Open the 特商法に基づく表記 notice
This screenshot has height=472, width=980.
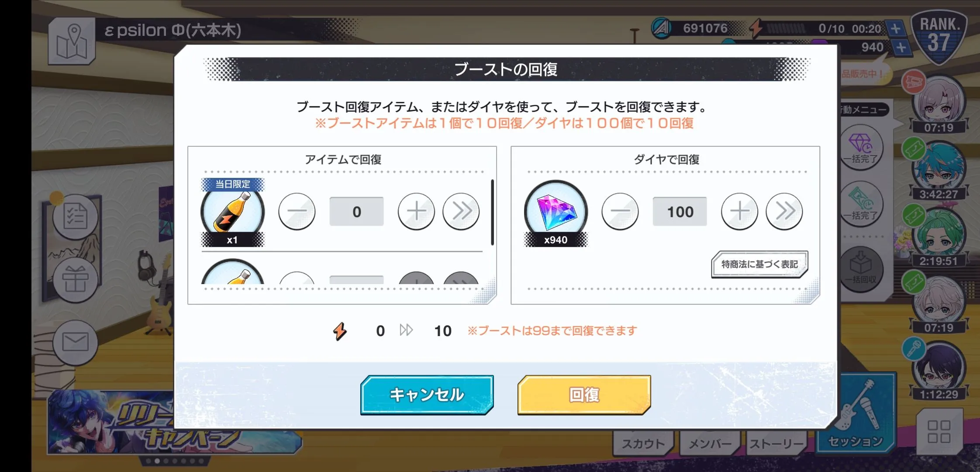759,264
